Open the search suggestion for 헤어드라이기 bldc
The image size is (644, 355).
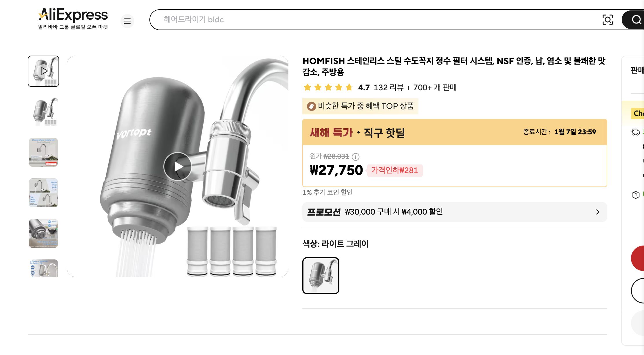tap(194, 20)
